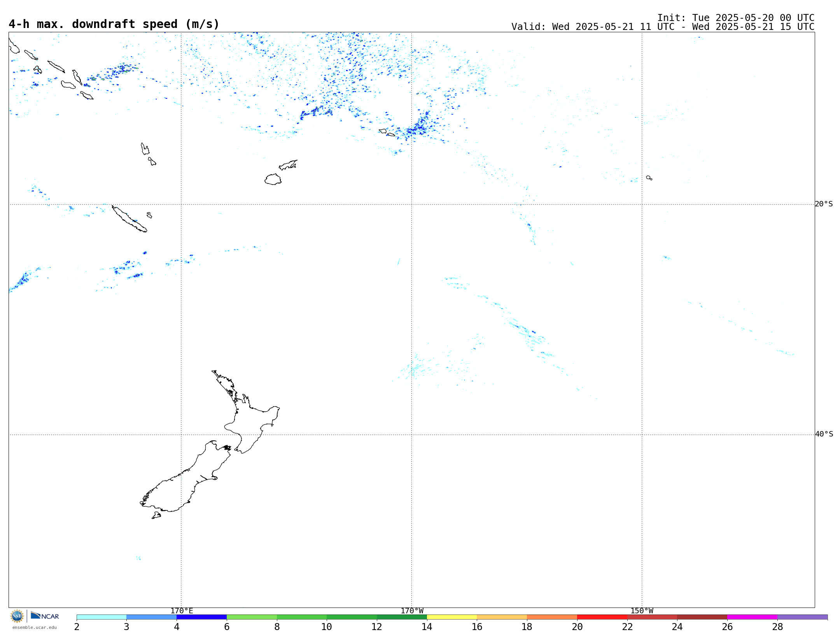Click the Tahiti island outline near 150°W
Screen dimensions: 840x632
coord(649,178)
